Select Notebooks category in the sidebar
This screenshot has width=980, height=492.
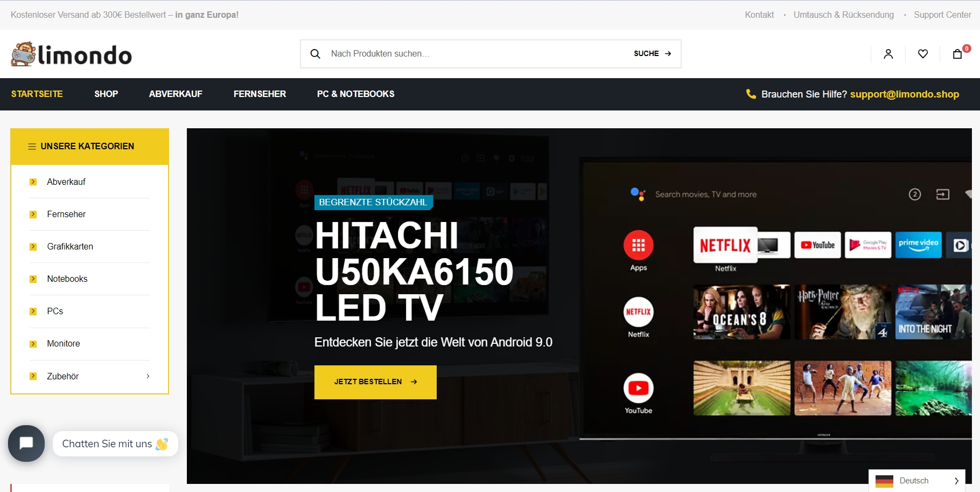[x=67, y=279]
